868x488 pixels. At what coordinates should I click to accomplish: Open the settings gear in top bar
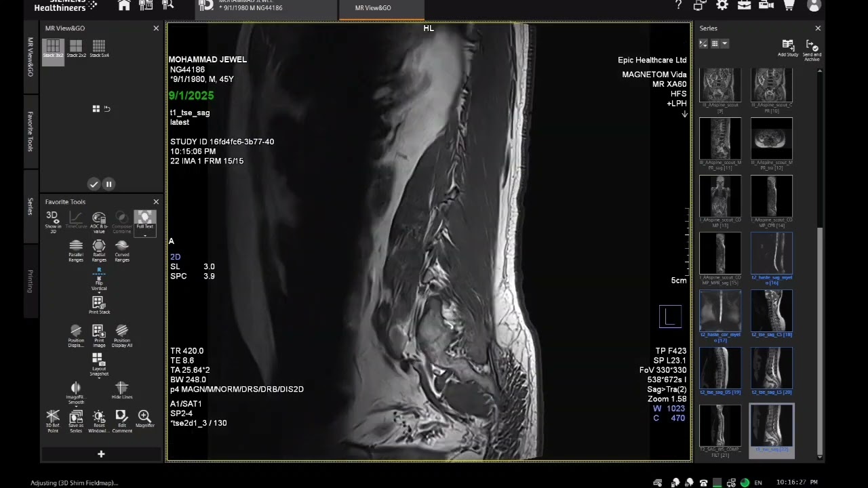[x=722, y=5]
